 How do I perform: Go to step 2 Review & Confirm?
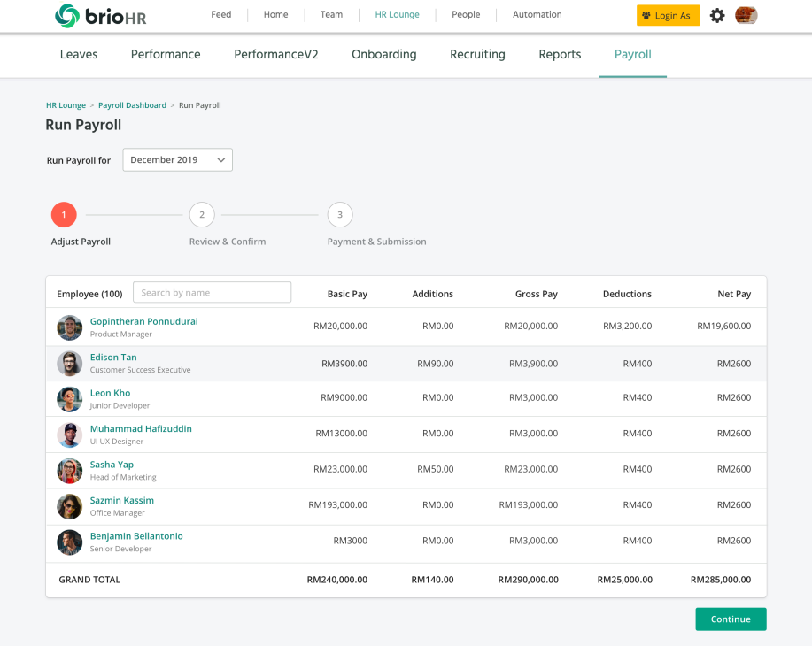click(x=202, y=215)
